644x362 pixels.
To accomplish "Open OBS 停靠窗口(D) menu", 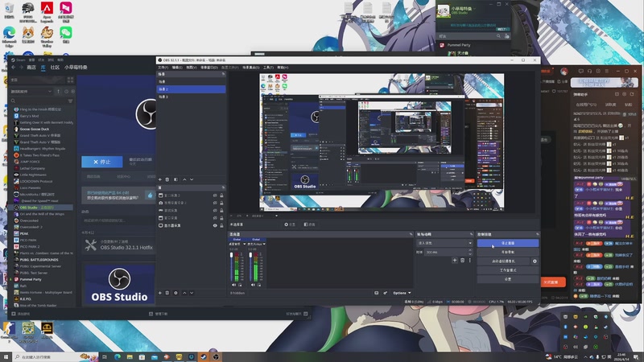I will point(208,68).
